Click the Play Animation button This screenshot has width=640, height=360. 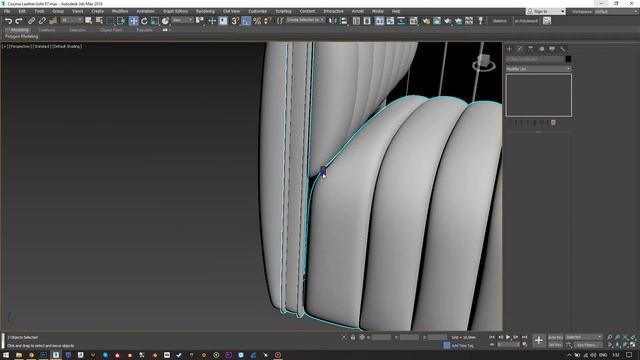[x=508, y=337]
